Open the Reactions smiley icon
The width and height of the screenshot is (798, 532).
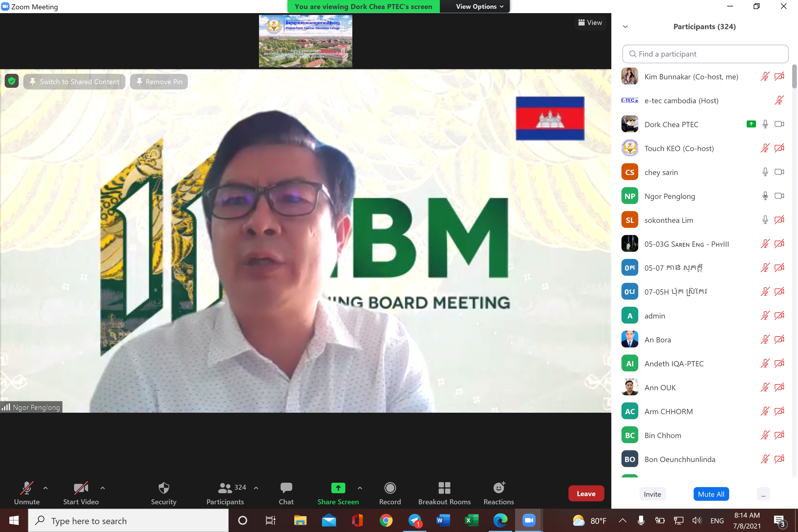[x=498, y=489]
